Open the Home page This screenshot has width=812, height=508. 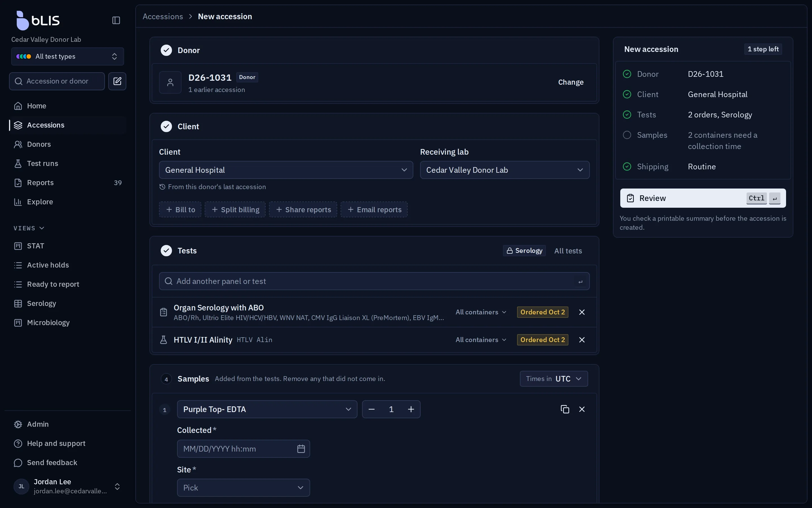click(x=67, y=106)
